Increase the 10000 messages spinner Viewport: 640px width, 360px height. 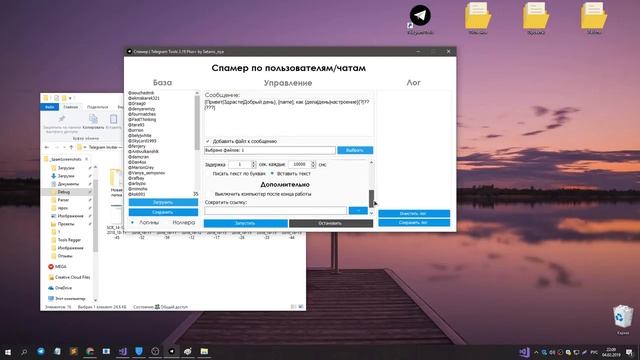click(313, 162)
